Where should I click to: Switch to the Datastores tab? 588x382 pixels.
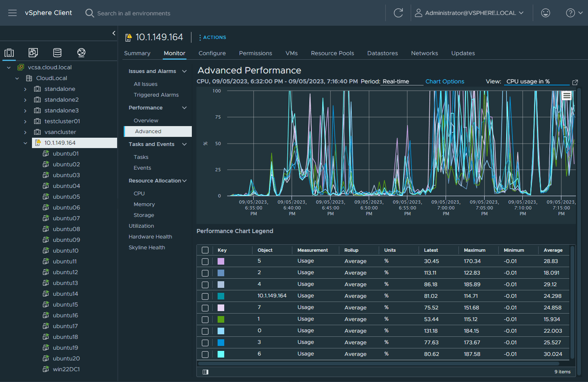382,53
